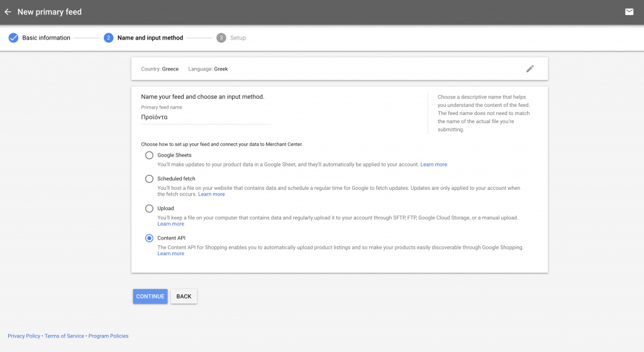Open the Terms of Service link

coord(65,336)
